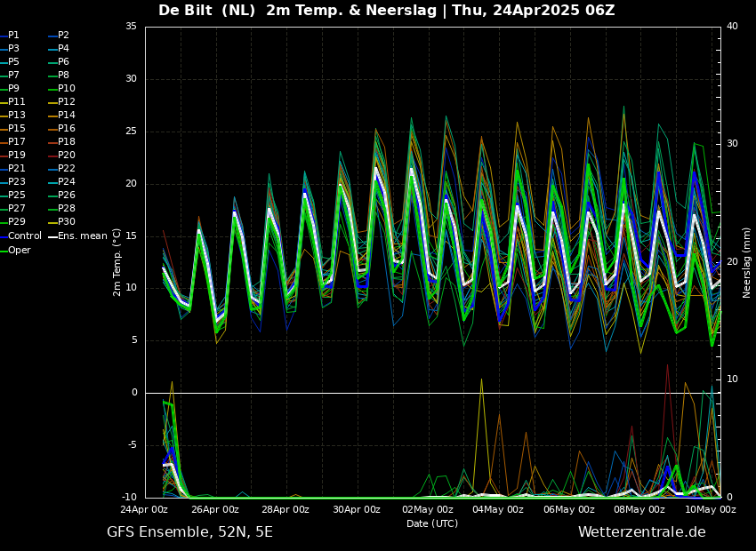Click the 24Apr 00z date tick label

(144, 509)
